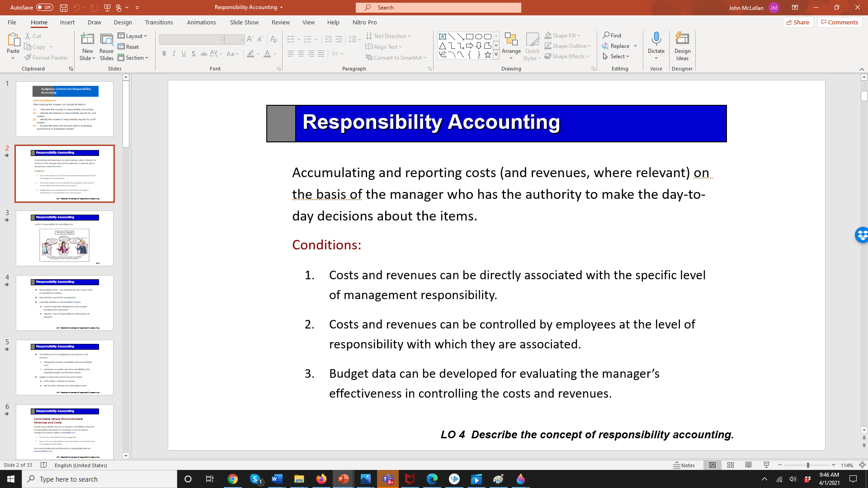Screen dimensions: 868x488
Task: Start Slide Show from status bar
Action: (767, 465)
